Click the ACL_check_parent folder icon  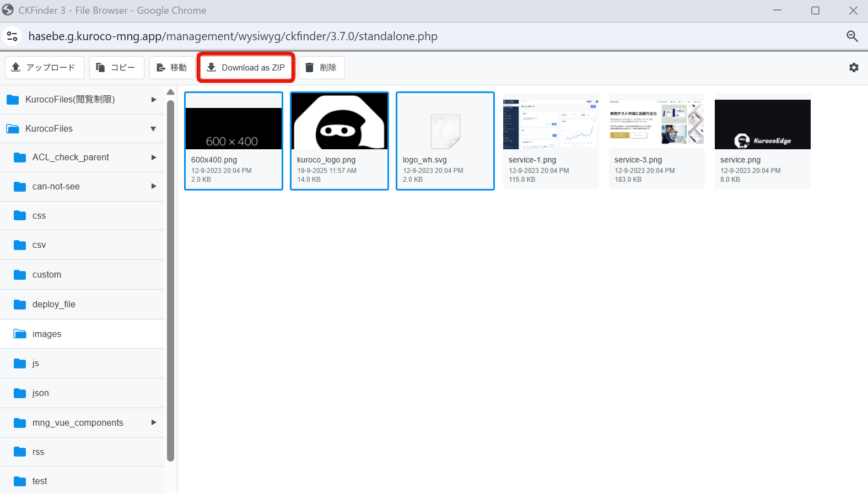coord(20,157)
